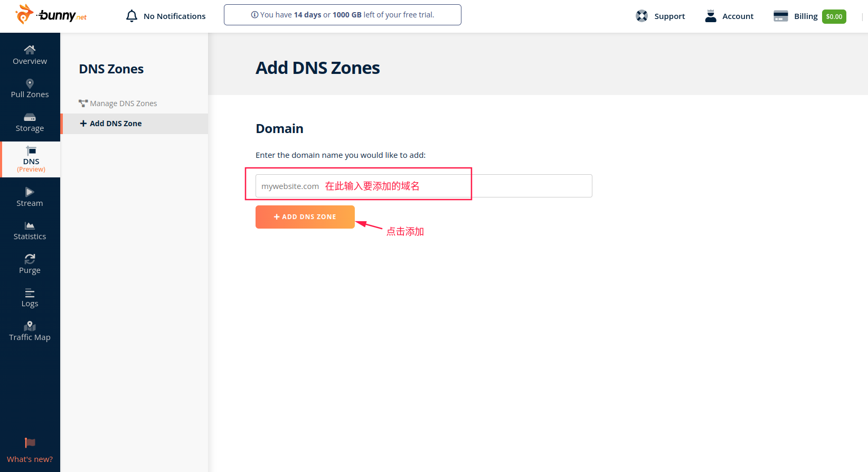Show the Traffic Map

click(30, 332)
